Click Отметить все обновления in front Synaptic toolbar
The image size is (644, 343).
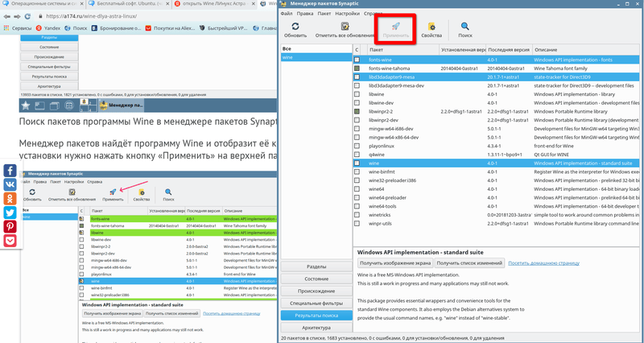[x=345, y=30]
